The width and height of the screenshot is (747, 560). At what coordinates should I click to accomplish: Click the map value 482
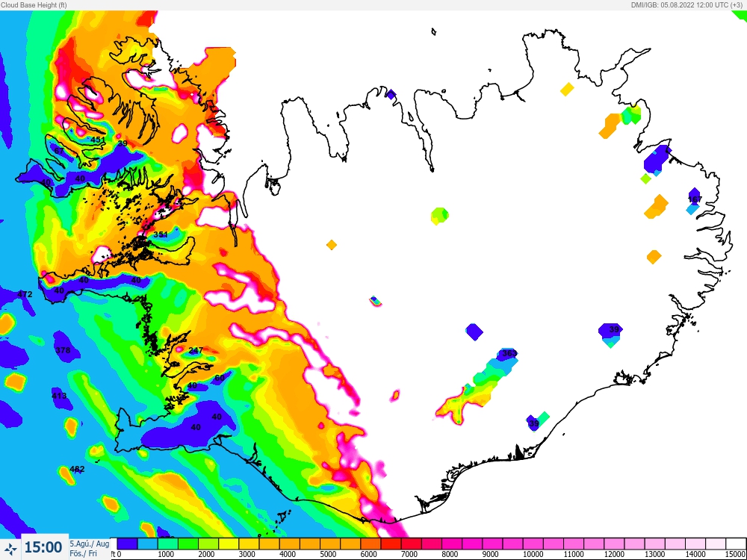pyautogui.click(x=77, y=469)
